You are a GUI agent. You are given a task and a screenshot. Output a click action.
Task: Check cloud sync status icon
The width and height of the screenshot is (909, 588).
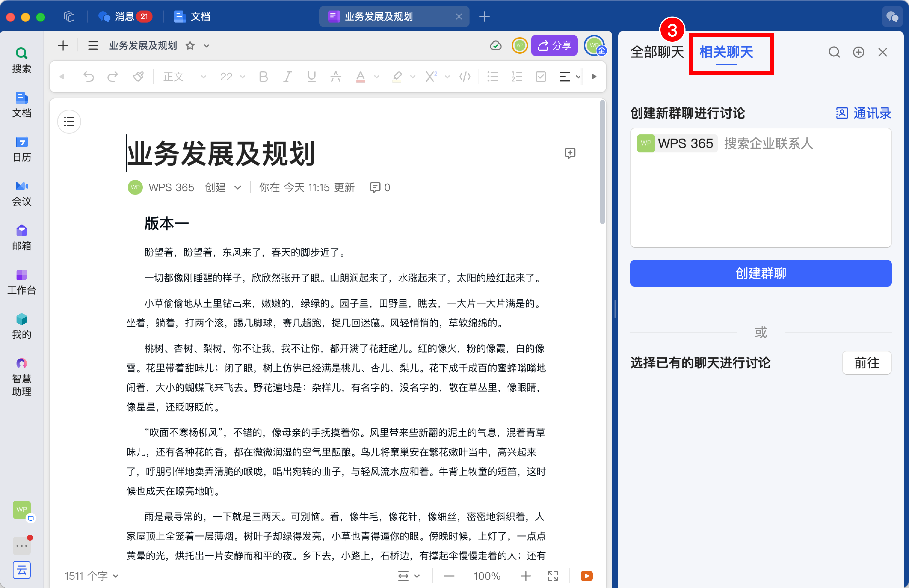496,46
